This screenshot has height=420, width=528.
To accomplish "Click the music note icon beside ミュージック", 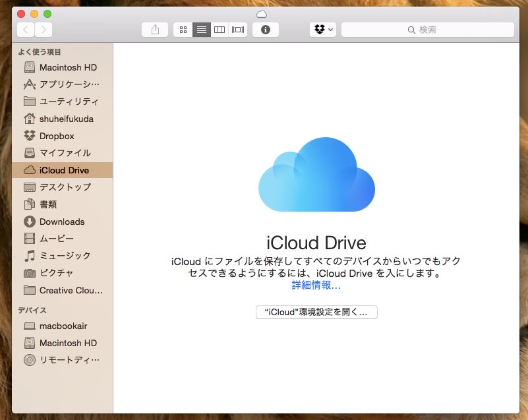I will click(30, 256).
